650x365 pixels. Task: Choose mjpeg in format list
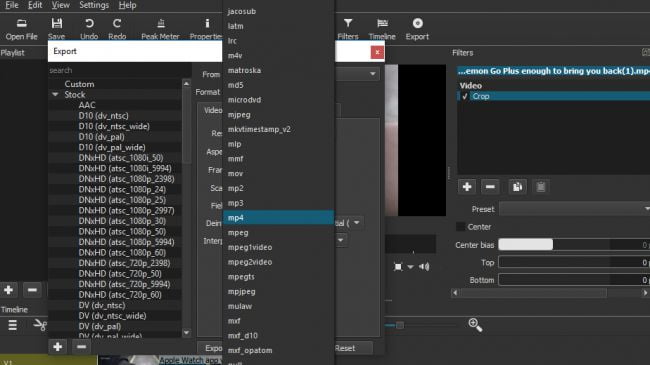pyautogui.click(x=279, y=114)
